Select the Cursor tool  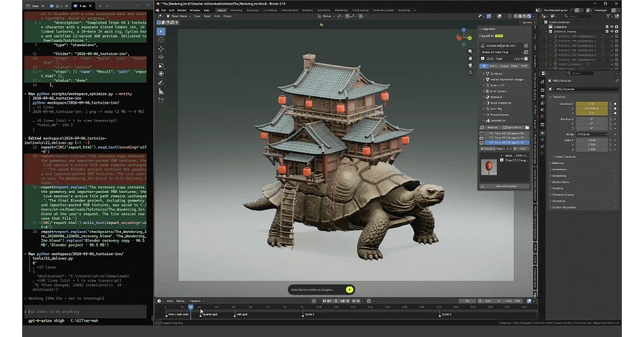click(161, 40)
